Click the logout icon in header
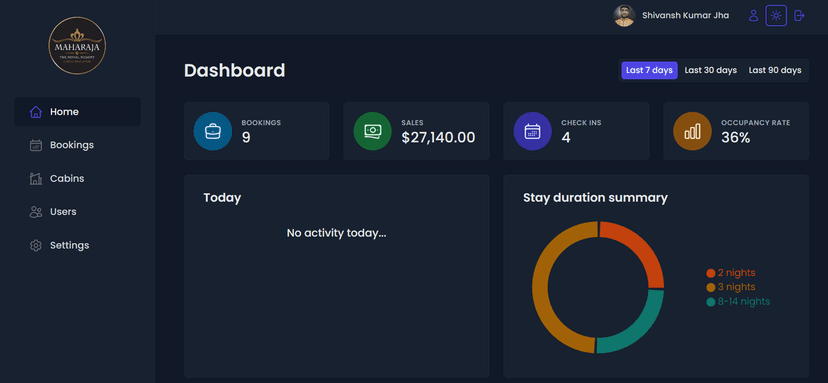 coord(799,15)
